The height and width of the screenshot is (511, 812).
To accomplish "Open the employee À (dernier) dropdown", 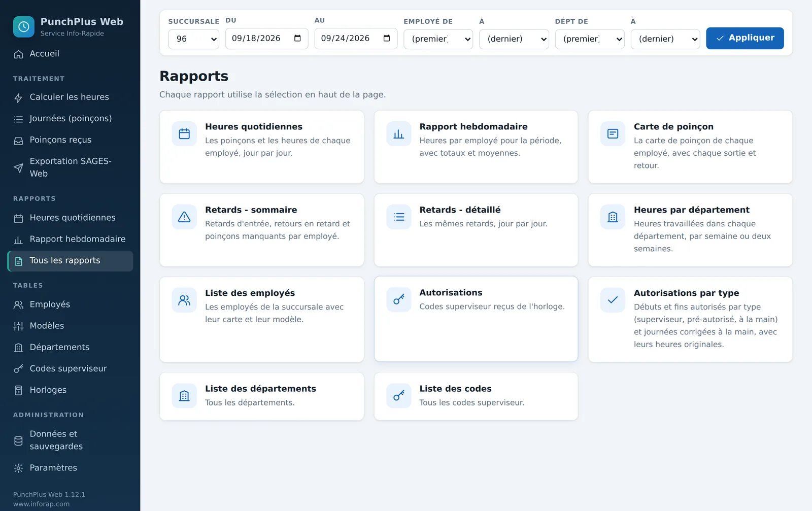I will (x=514, y=39).
